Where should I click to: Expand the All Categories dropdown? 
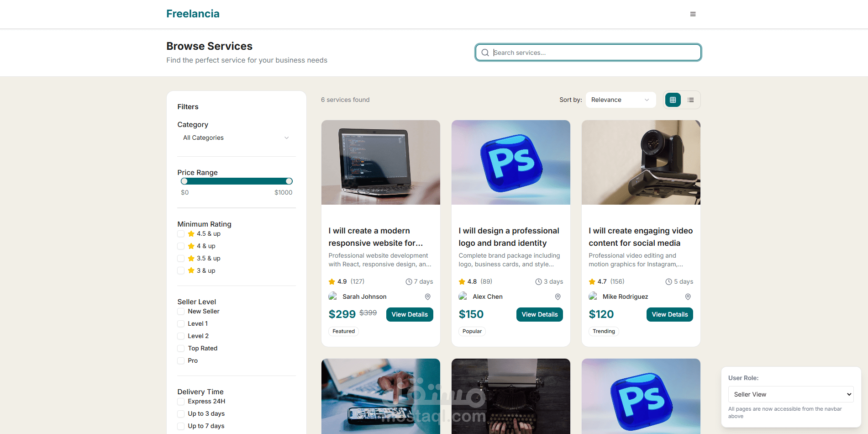[236, 138]
